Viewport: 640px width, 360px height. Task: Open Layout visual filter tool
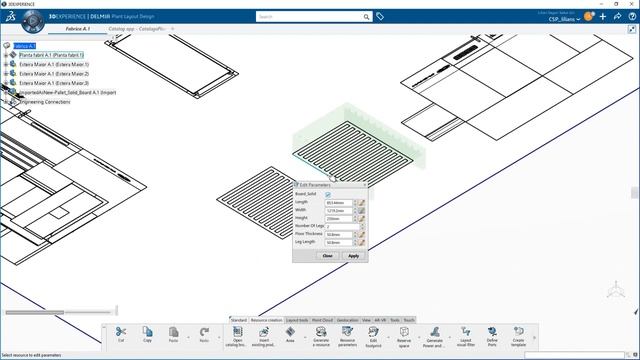click(x=466, y=331)
